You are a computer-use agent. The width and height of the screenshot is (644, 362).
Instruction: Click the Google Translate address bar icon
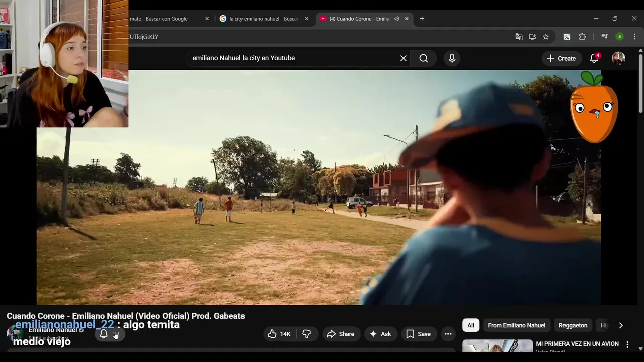(519, 37)
